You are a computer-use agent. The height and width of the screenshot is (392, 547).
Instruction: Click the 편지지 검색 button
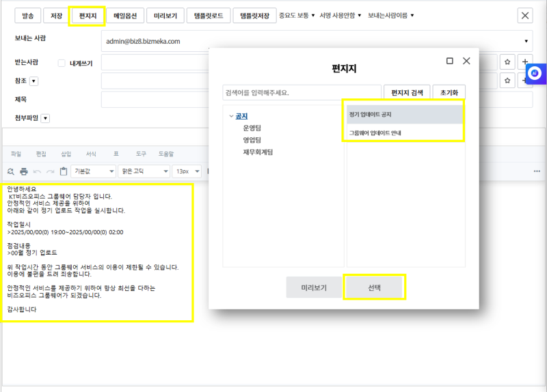(407, 93)
